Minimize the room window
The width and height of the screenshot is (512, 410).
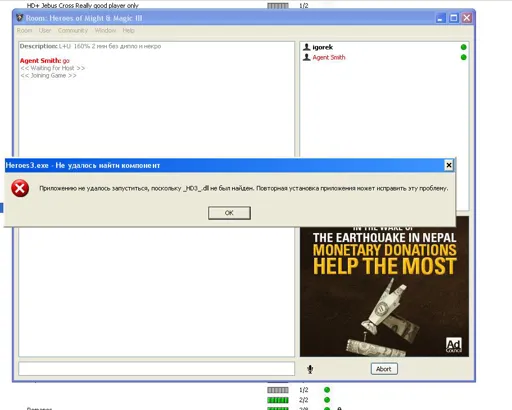coord(440,18)
